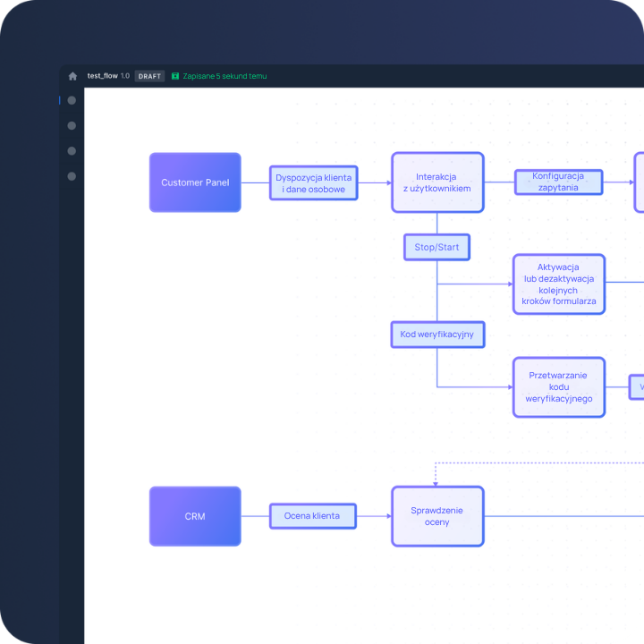Select the 'Interakcja z użytkownikiem' node
Screen dimensions: 644x644
coord(437,182)
